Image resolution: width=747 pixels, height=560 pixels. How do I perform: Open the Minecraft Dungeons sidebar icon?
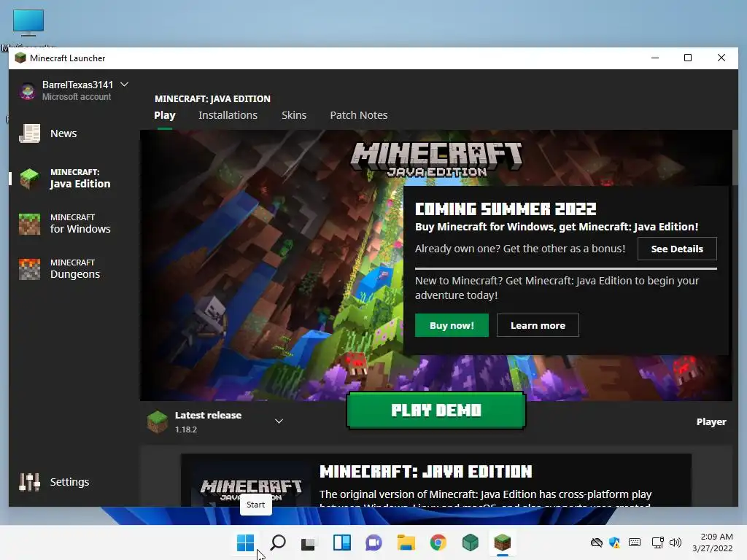tap(29, 269)
